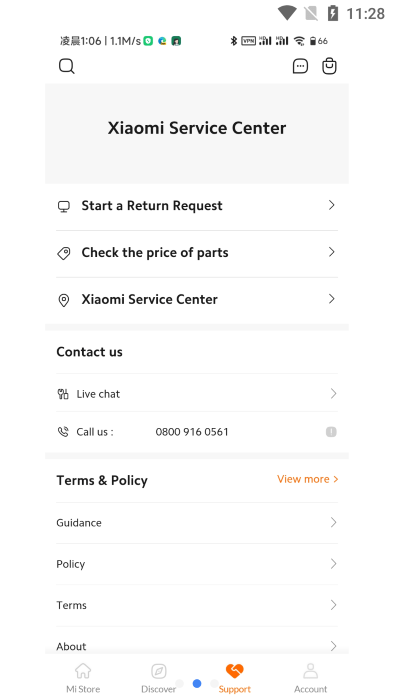Tap the monitor icon for Return Request
The image size is (394, 700).
pos(64,206)
